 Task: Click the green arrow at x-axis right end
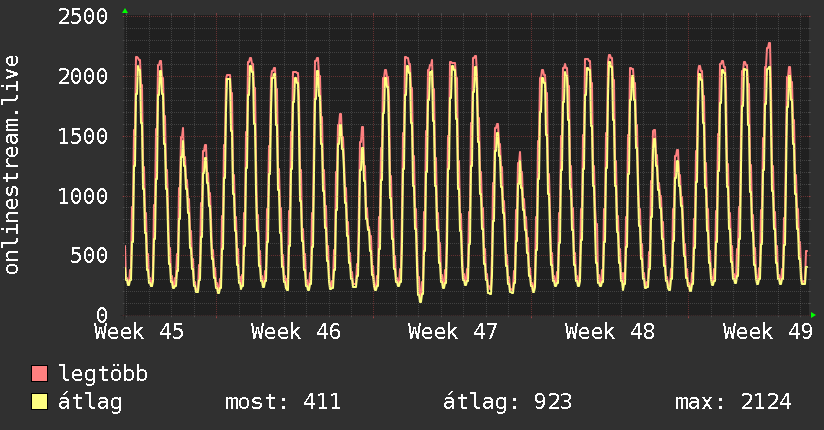(814, 315)
